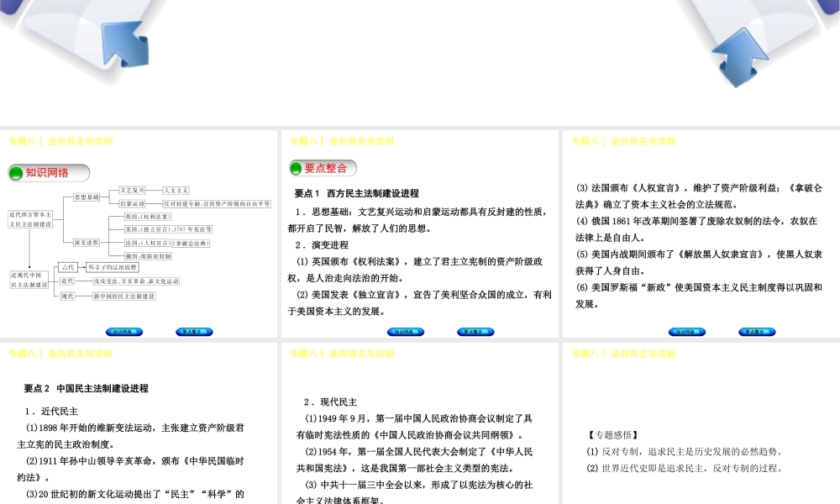The image size is (840, 504).
Task: Click the line starting 1．思想基础
Action: click(x=419, y=220)
